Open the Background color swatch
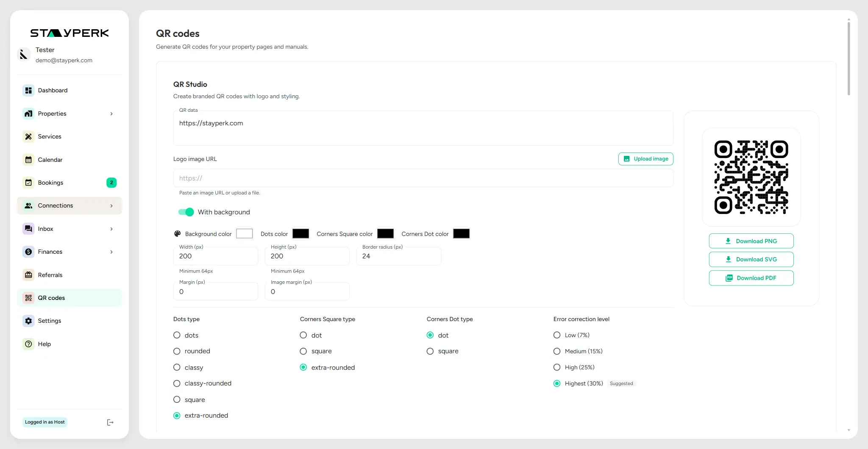The width and height of the screenshot is (868, 449). point(244,233)
